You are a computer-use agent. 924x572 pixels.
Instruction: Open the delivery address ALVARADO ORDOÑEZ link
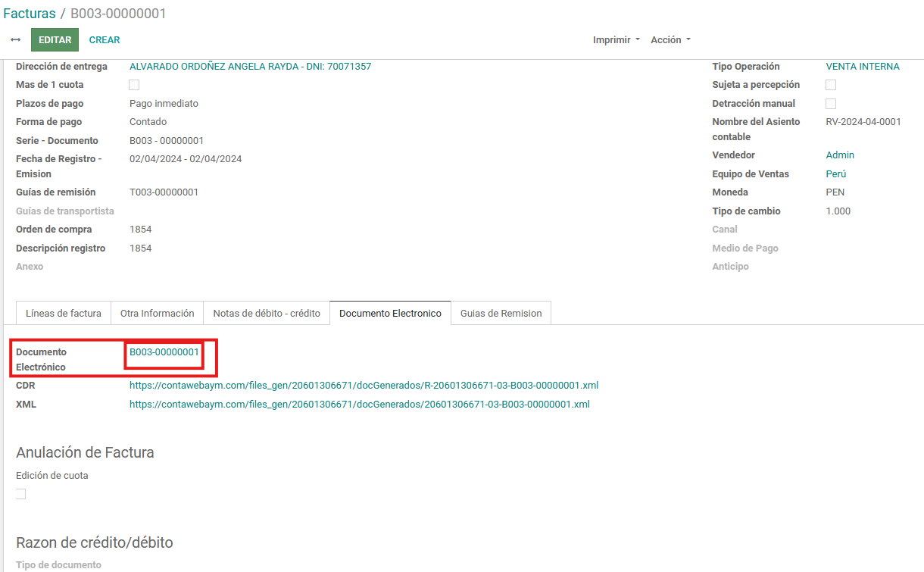point(250,67)
